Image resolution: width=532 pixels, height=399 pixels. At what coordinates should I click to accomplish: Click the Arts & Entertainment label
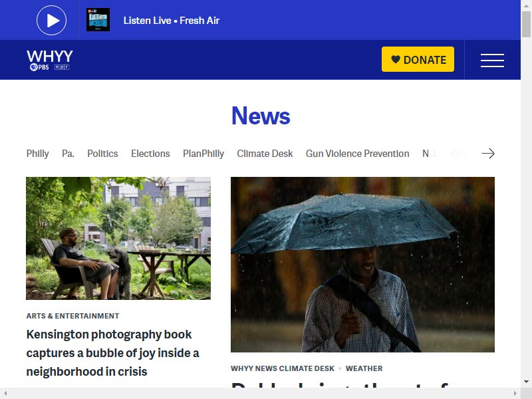72,316
